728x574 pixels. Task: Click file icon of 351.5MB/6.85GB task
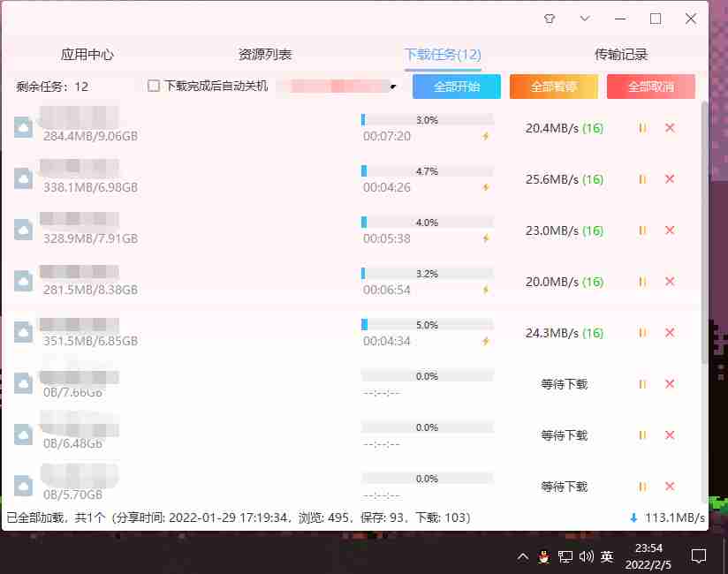click(23, 332)
